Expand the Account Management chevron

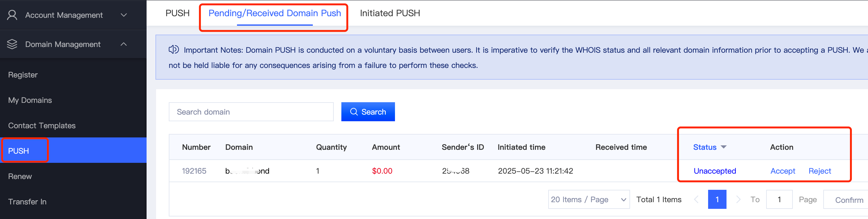124,15
